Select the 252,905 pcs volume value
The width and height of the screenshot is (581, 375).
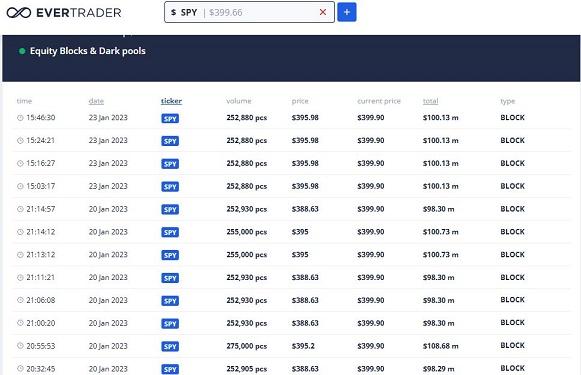point(247,369)
